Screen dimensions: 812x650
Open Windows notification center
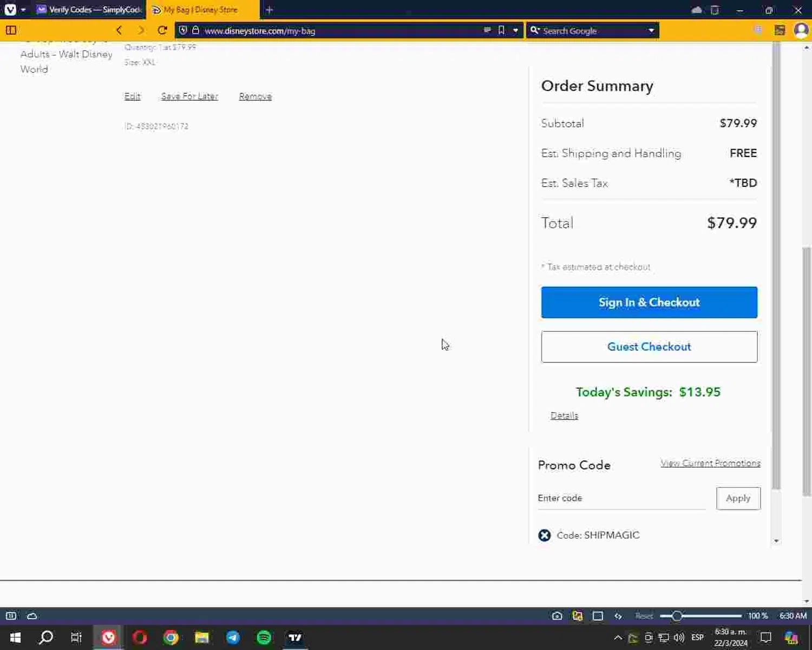point(765,638)
